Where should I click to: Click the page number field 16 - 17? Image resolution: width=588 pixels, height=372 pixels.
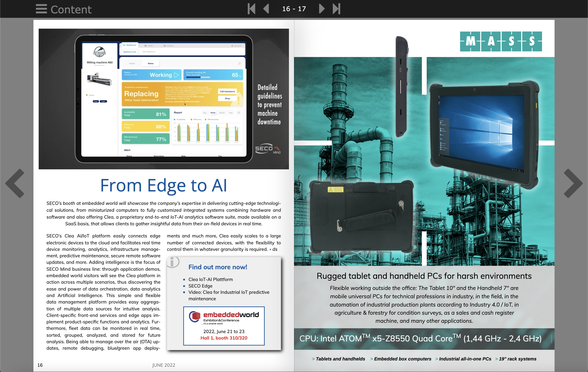(x=294, y=9)
